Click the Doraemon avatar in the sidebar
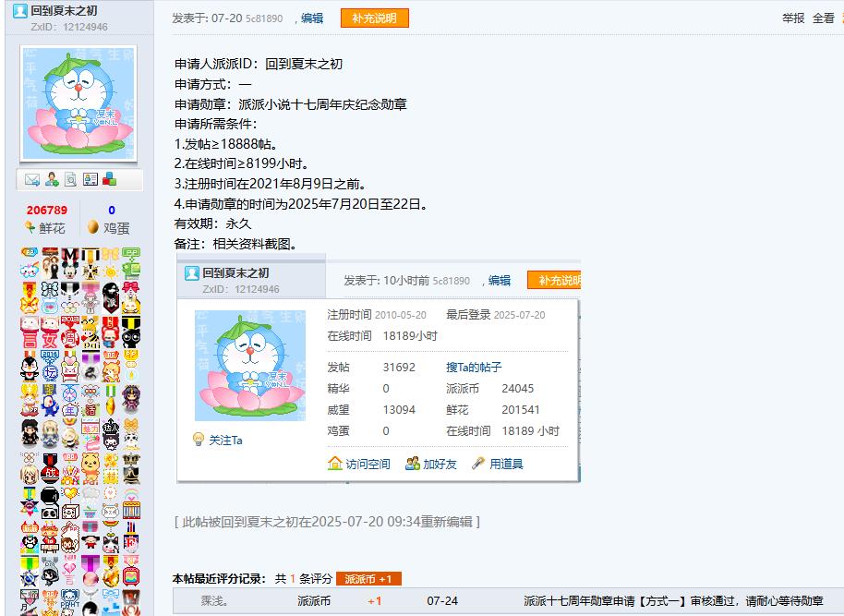This screenshot has height=616, width=844. (x=78, y=103)
